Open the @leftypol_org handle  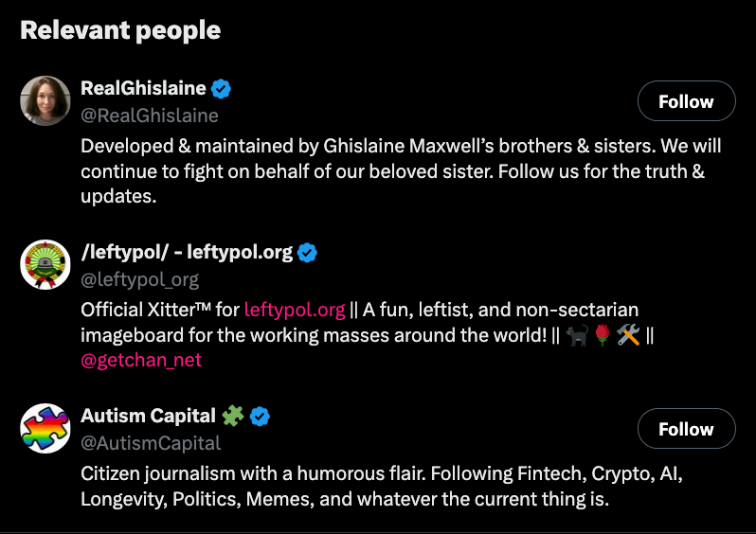click(x=140, y=279)
